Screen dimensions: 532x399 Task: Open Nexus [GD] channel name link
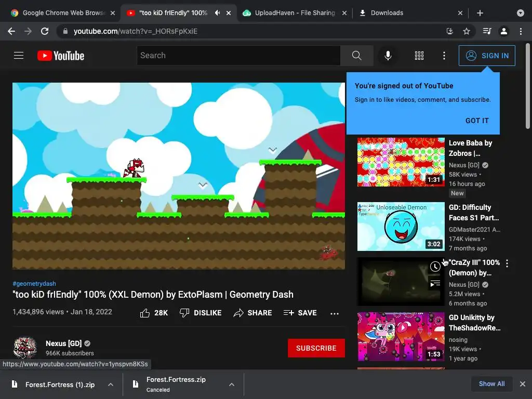pos(63,343)
